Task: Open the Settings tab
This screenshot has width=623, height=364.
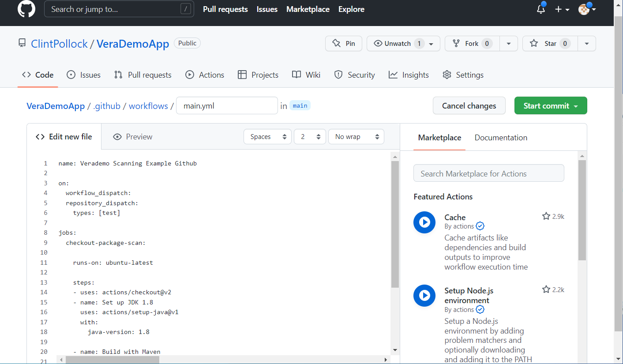Action: click(463, 75)
